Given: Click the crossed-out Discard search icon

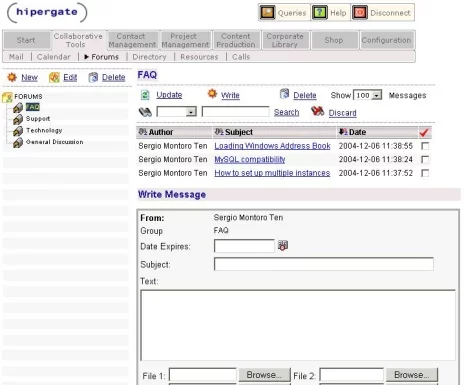Looking at the screenshot, I should click(317, 111).
